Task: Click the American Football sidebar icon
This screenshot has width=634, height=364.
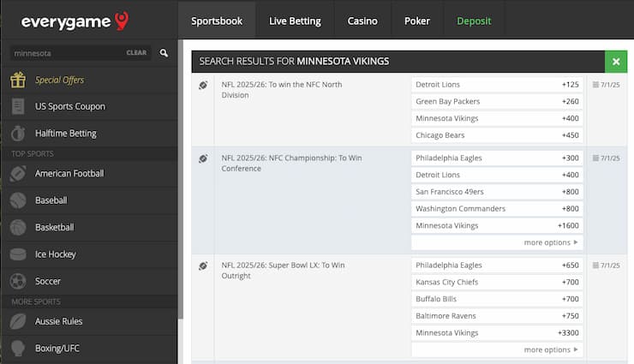Action: 18,174
